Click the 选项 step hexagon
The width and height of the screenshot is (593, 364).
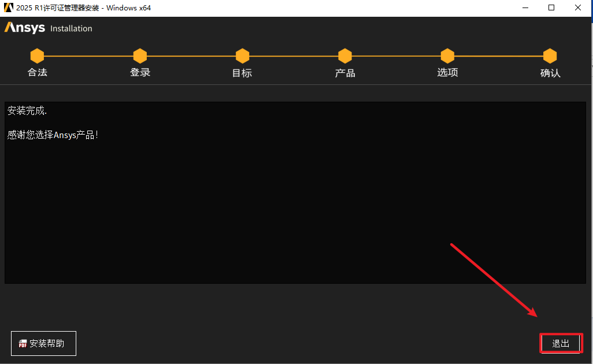point(447,56)
